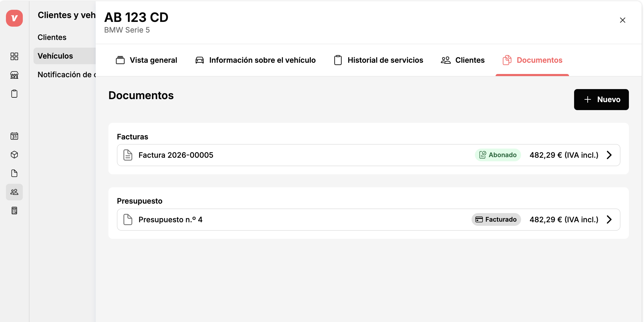The width and height of the screenshot is (644, 322).
Task: Click the Nuevo button
Action: (x=601, y=99)
